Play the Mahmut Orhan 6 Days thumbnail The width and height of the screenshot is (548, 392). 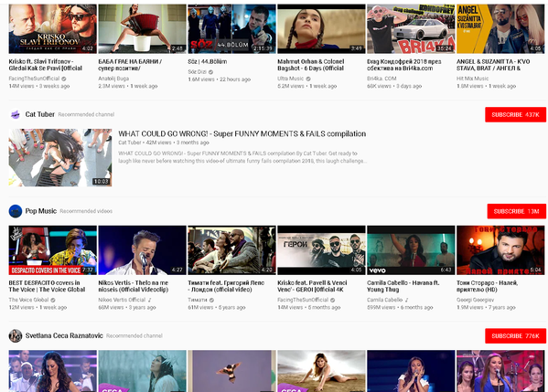pos(321,28)
